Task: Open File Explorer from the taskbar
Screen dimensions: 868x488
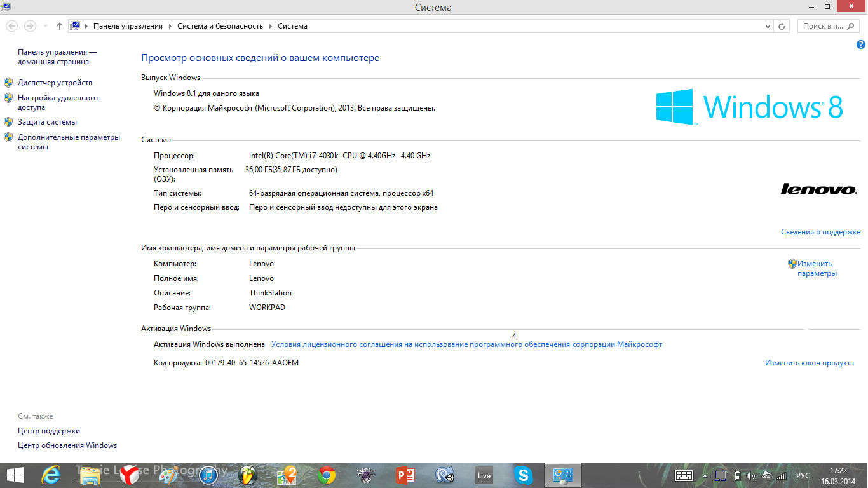Action: click(x=90, y=475)
